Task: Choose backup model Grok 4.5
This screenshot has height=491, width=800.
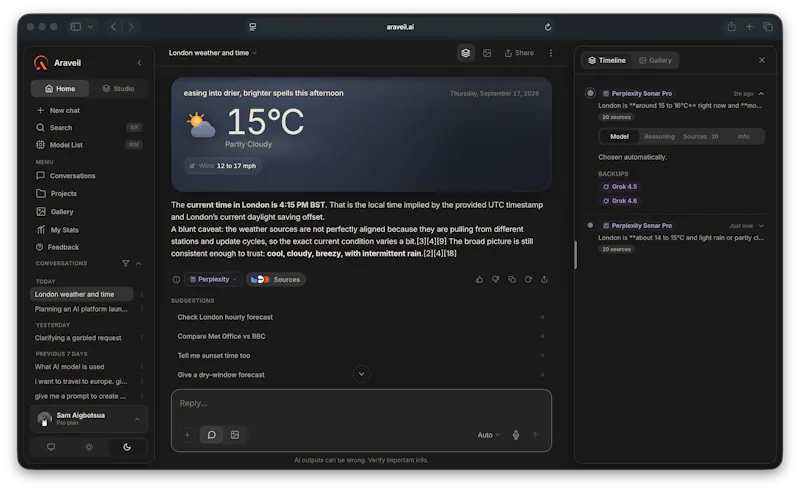Action: pos(620,187)
